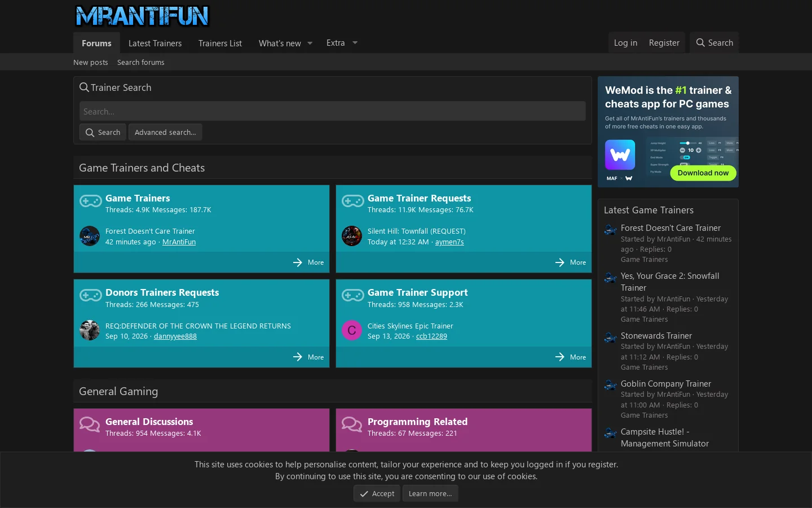The width and height of the screenshot is (812, 508).
Task: Open aymen7s avatar beside Silent Hill request
Action: (x=352, y=236)
